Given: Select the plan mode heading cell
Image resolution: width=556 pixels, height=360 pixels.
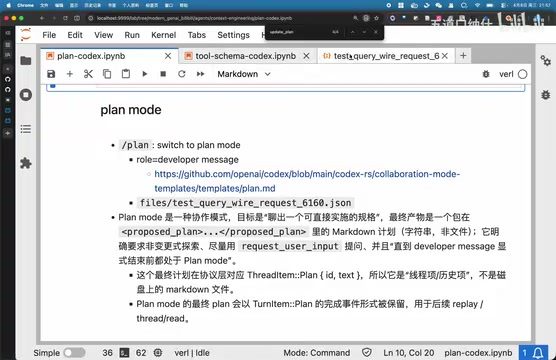Looking at the screenshot, I should 131,110.
